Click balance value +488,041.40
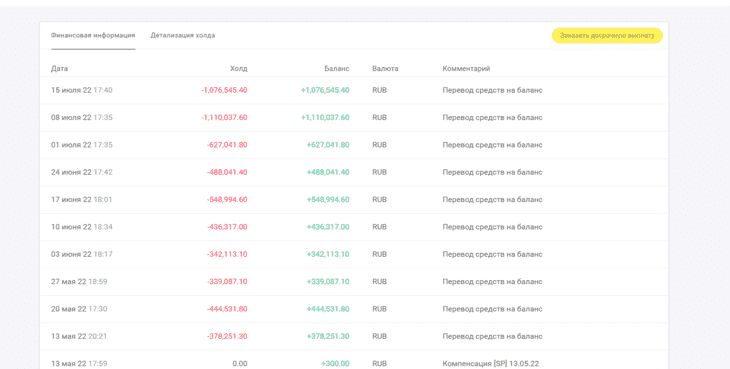The image size is (730, 369). (x=328, y=172)
